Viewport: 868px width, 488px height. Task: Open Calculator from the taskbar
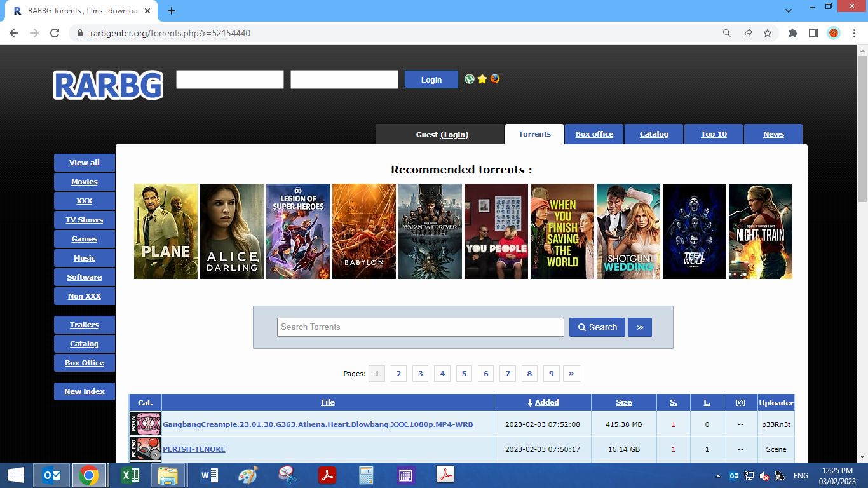[366, 475]
